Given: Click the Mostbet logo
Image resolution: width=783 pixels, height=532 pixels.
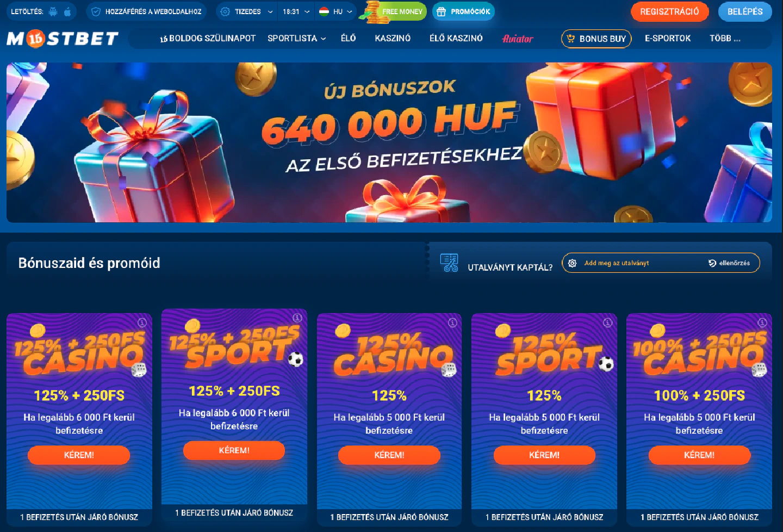Looking at the screenshot, I should pos(63,39).
